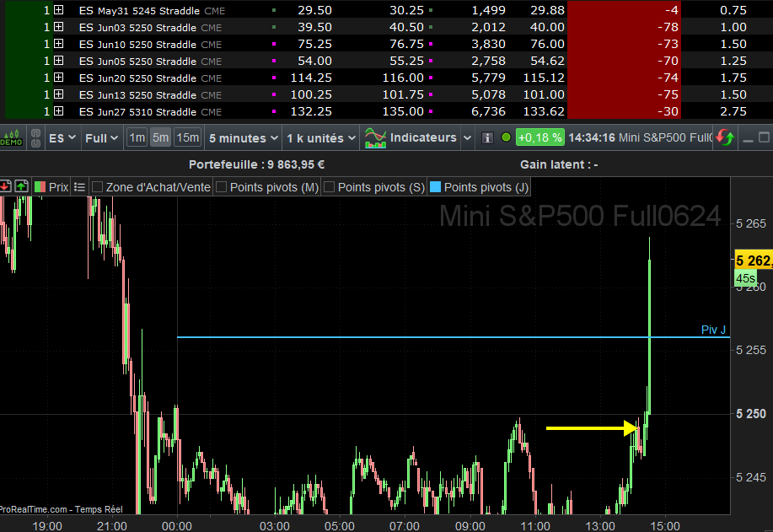Screen dimensions: 773x532
Task: Expand the Jun20 5250 Straddle row plus icon
Action: tap(59, 77)
